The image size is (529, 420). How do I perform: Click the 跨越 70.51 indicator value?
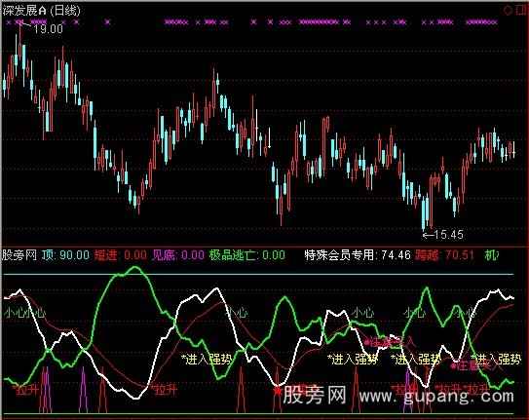point(444,255)
